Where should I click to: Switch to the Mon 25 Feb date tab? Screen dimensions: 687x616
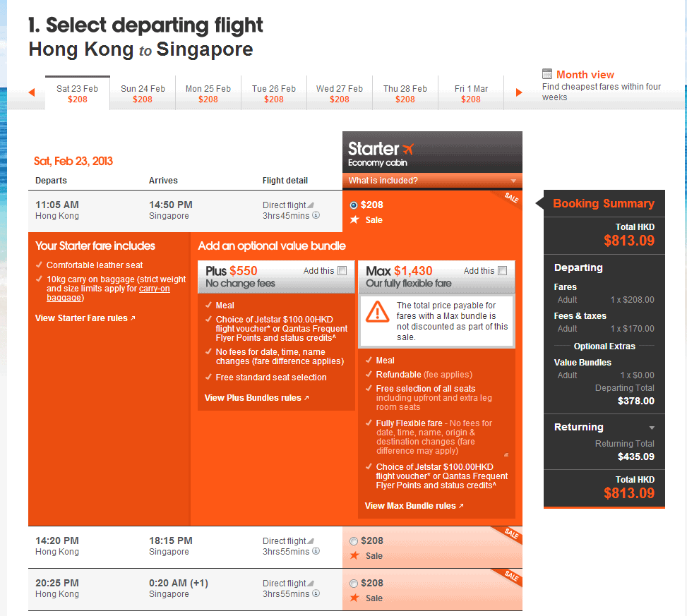pyautogui.click(x=208, y=94)
